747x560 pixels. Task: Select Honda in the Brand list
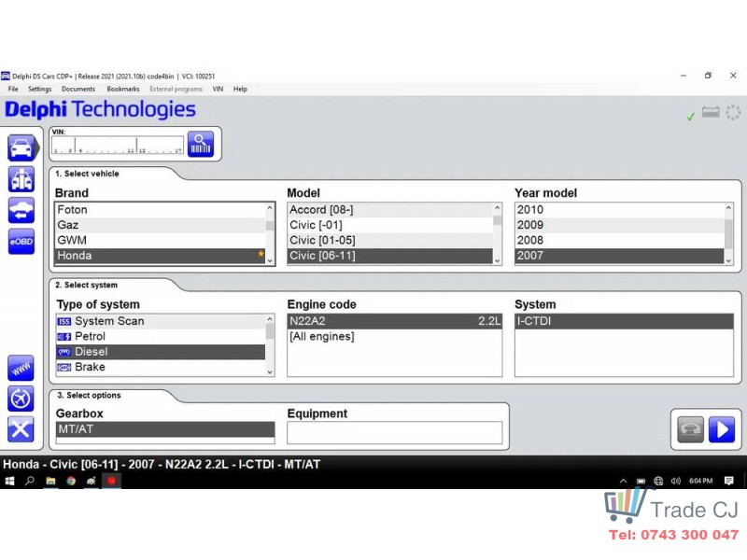tap(161, 256)
